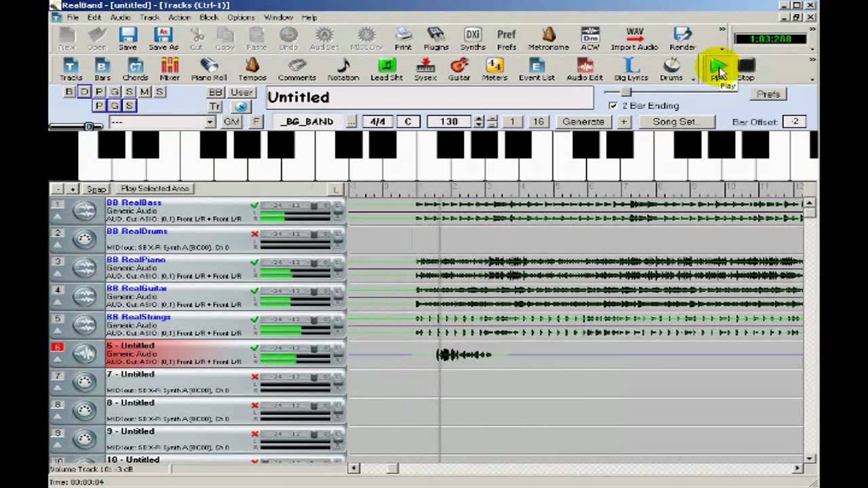Open the patch dropdown showing ---
The image size is (868, 488).
coord(210,122)
